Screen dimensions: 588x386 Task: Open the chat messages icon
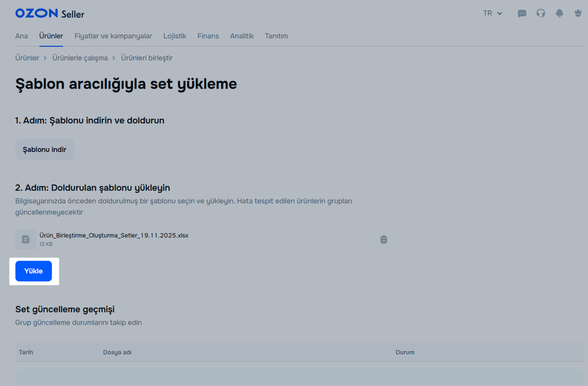(x=522, y=13)
